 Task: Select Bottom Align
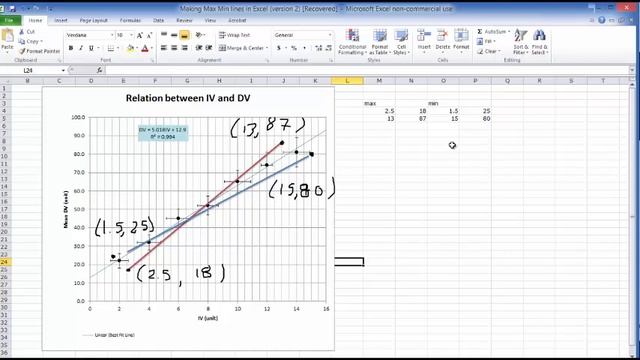pos(184,35)
